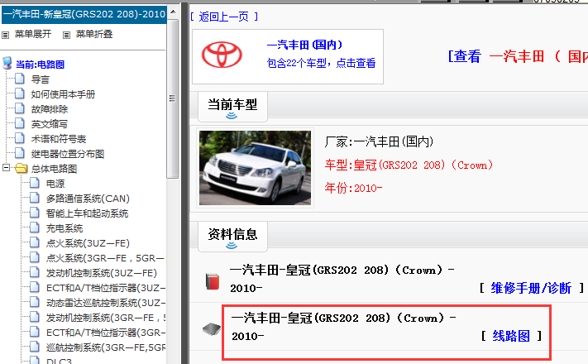This screenshot has height=364, width=588.
Task: Click the 维修手册/诊断 link
Action: tap(531, 288)
